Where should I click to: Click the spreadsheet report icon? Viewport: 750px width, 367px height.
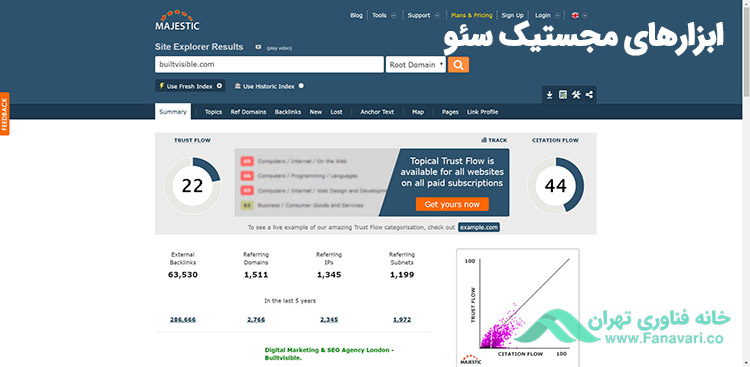(563, 95)
